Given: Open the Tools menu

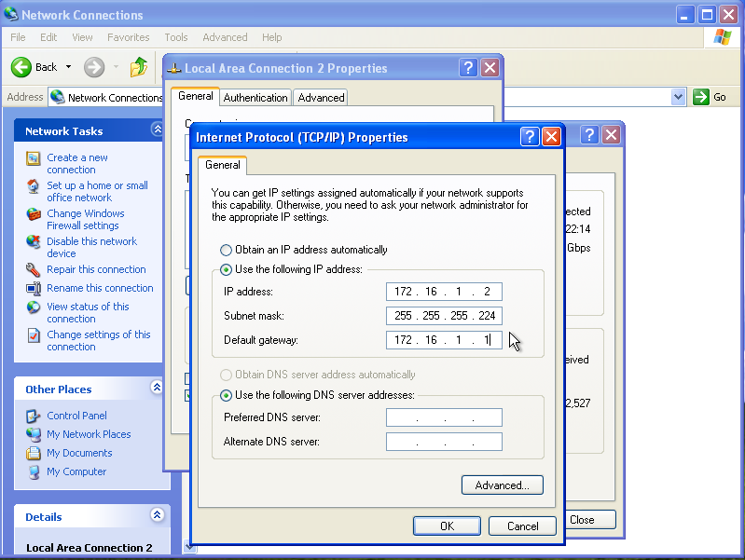Looking at the screenshot, I should tap(176, 37).
